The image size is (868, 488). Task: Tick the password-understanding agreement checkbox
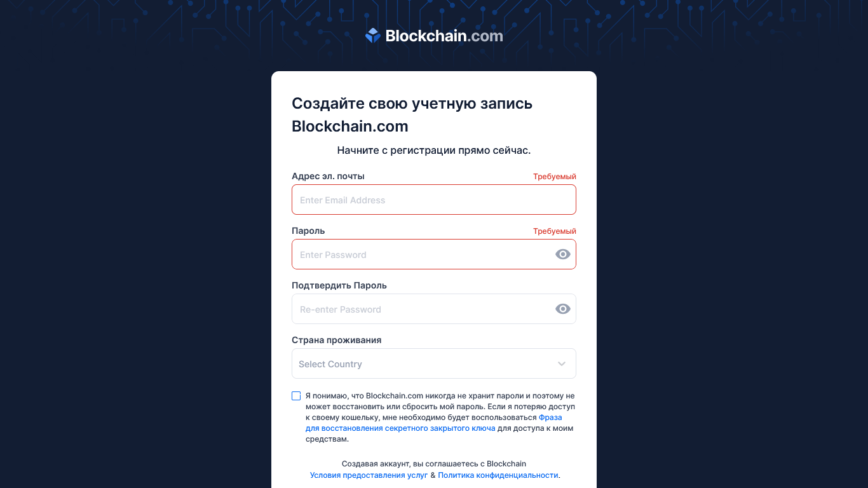(x=296, y=396)
